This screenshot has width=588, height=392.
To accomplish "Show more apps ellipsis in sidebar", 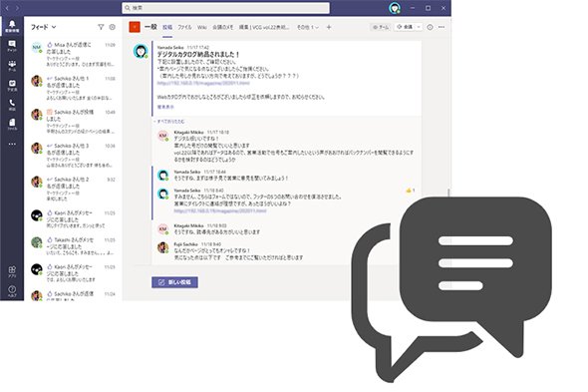I will coord(12,144).
